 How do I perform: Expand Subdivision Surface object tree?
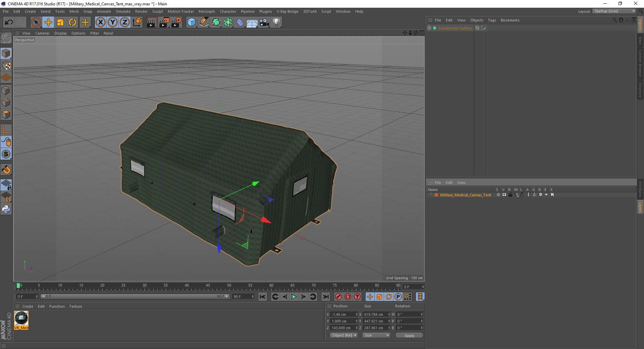pyautogui.click(x=429, y=28)
